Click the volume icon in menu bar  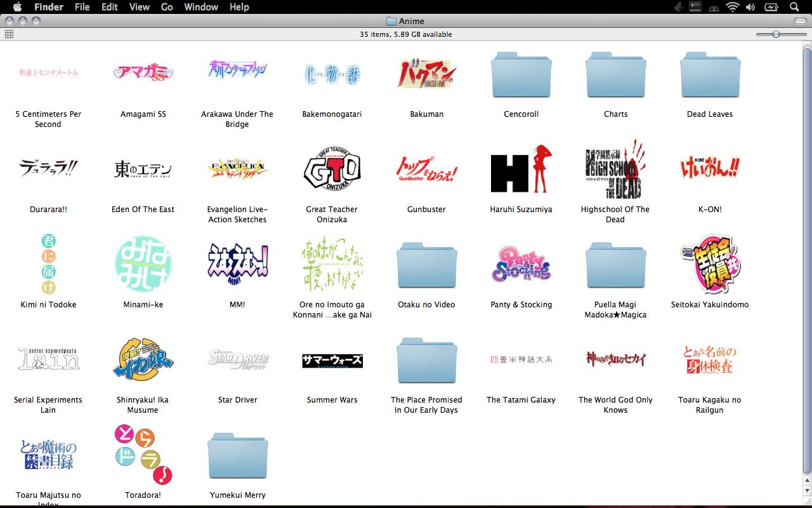click(x=751, y=7)
